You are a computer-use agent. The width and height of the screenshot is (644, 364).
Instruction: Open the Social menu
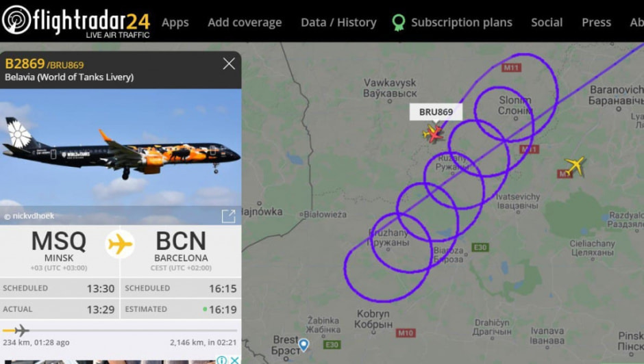(547, 22)
